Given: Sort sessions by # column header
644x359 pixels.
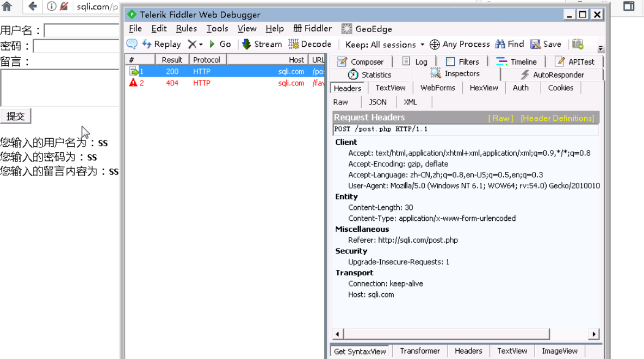Looking at the screenshot, I should 140,60.
